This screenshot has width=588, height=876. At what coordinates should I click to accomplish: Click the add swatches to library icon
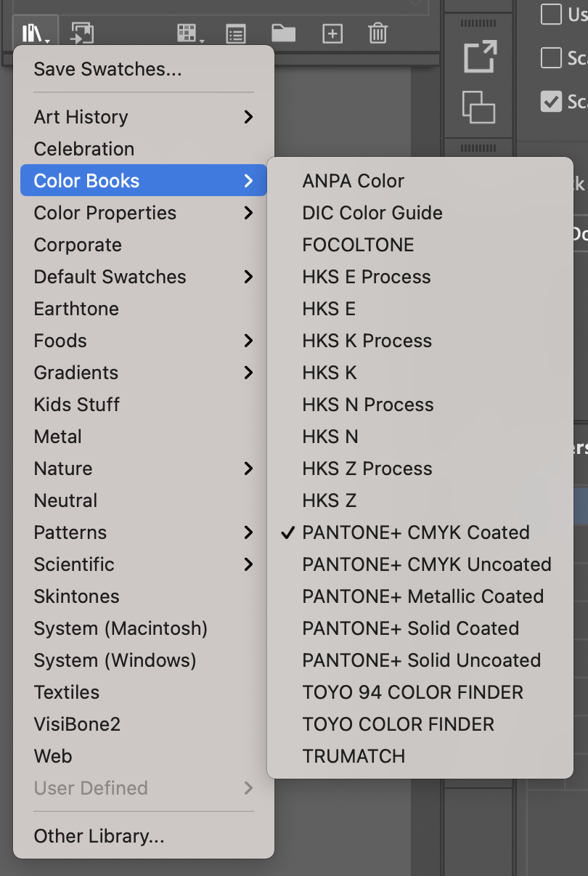click(82, 33)
